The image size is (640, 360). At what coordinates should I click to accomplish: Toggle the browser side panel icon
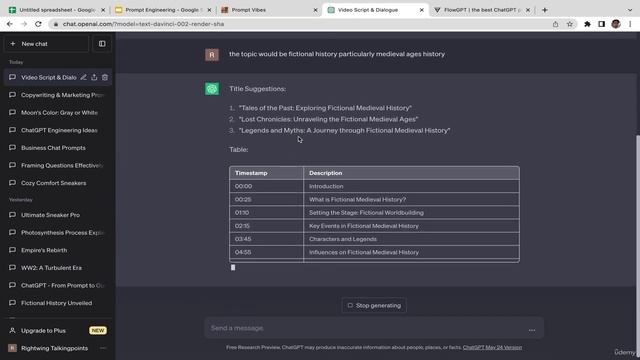602,24
